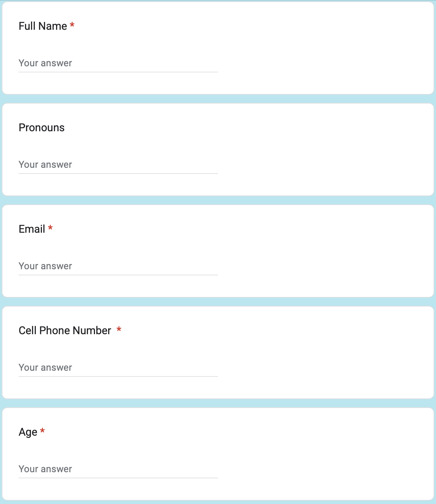Click the required asterisk next to Email
This screenshot has height=504, width=436.
[50, 228]
